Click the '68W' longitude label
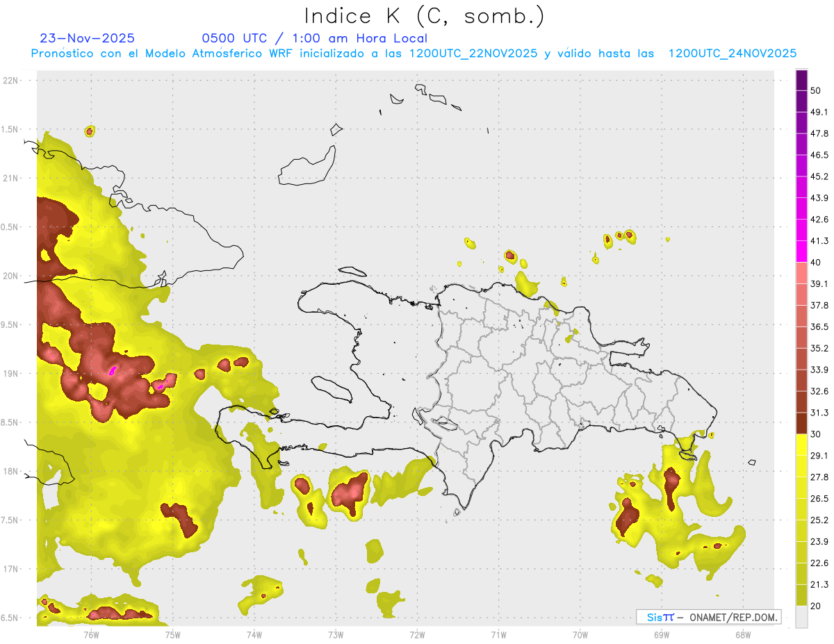The width and height of the screenshot is (834, 644). pyautogui.click(x=743, y=634)
